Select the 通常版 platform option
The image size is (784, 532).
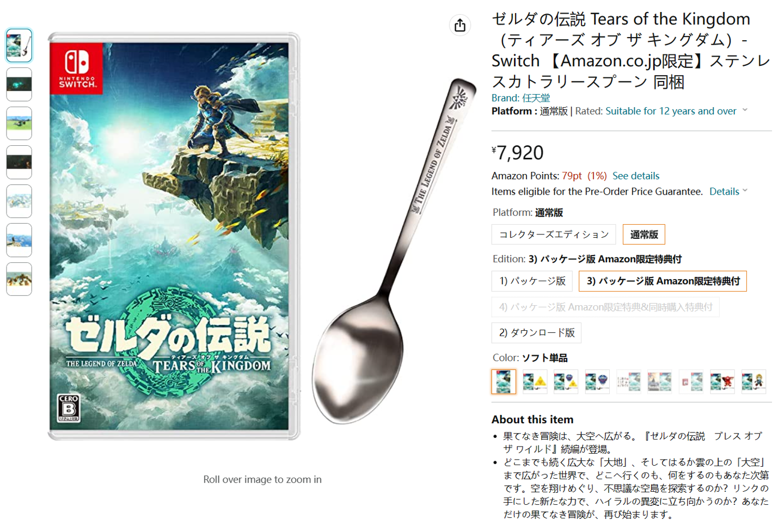tap(644, 234)
